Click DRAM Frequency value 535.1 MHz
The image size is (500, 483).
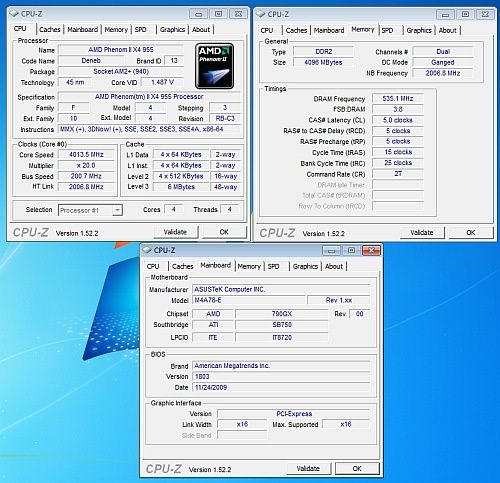(x=398, y=99)
